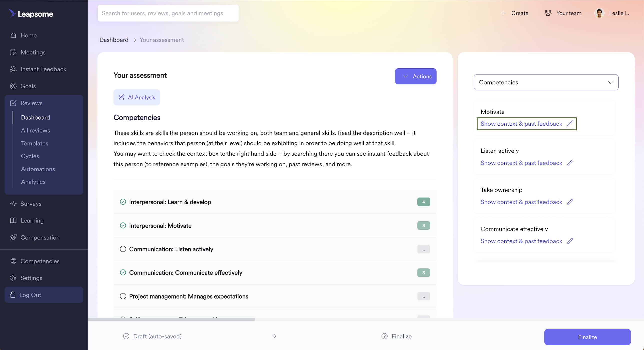644x350 pixels.
Task: Open Show context & past feedback for Take ownership
Action: tap(521, 202)
